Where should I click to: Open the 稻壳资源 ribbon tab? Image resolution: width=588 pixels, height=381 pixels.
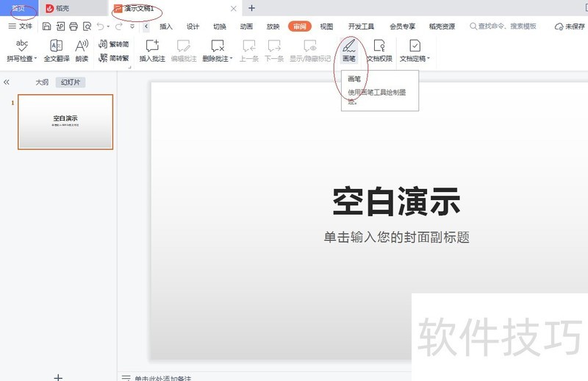(442, 26)
